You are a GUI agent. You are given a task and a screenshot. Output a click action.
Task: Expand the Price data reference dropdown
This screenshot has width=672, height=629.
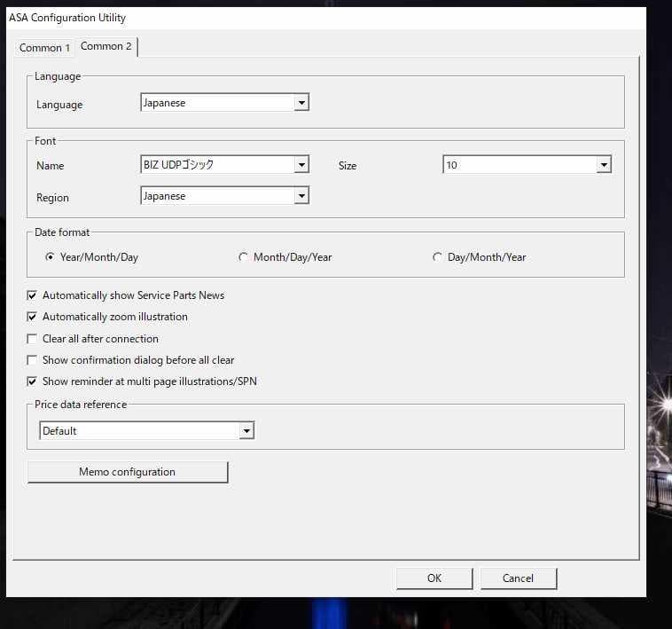(x=246, y=431)
